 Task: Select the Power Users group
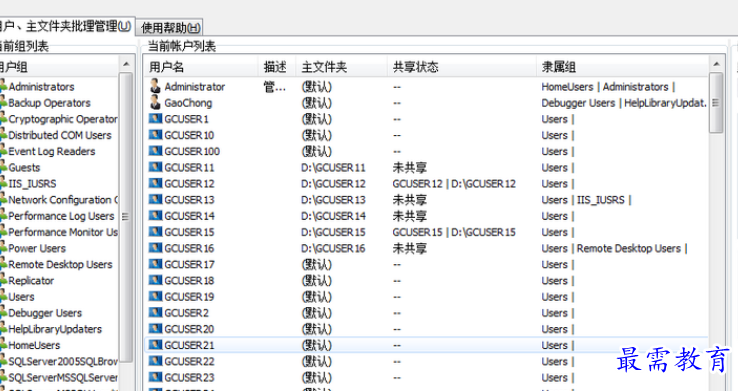coord(37,248)
